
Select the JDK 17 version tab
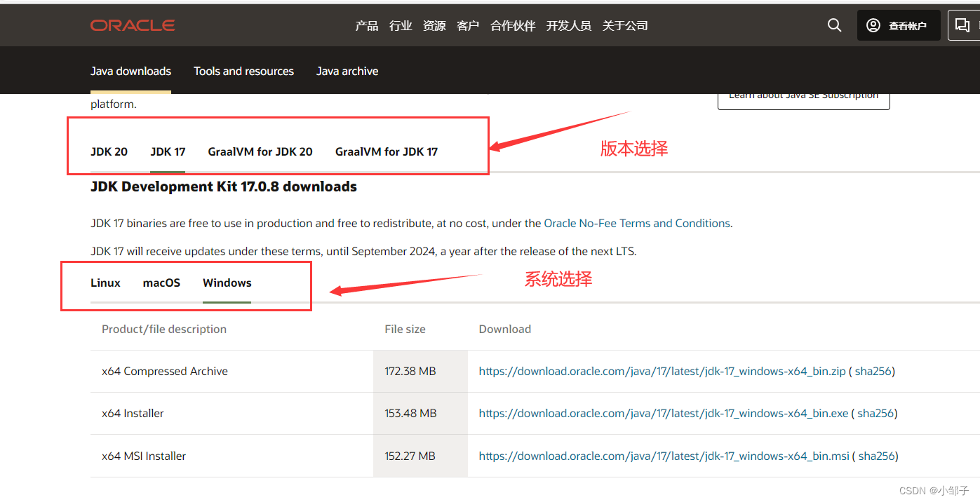click(168, 151)
